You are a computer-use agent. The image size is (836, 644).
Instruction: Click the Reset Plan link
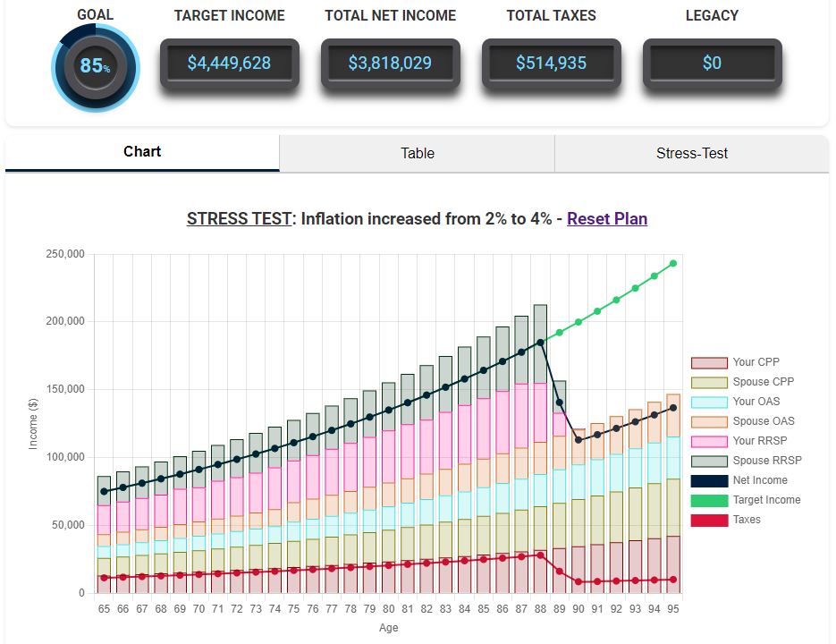point(606,218)
